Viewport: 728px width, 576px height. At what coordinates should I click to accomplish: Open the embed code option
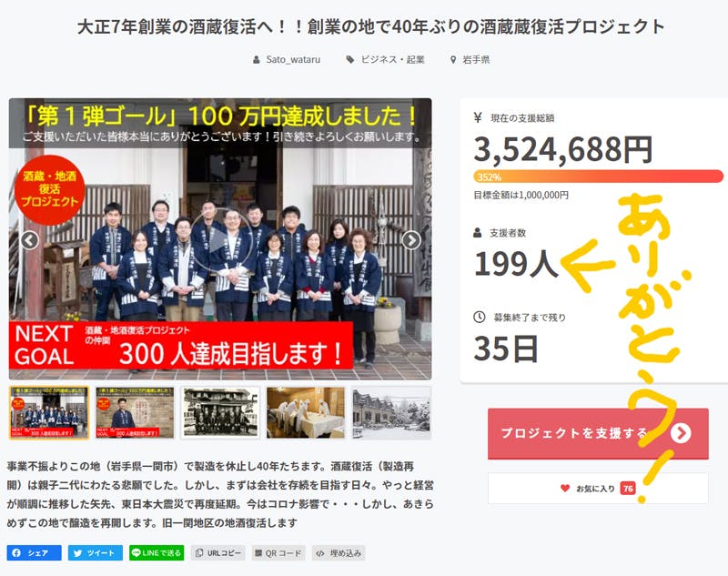[x=339, y=552]
